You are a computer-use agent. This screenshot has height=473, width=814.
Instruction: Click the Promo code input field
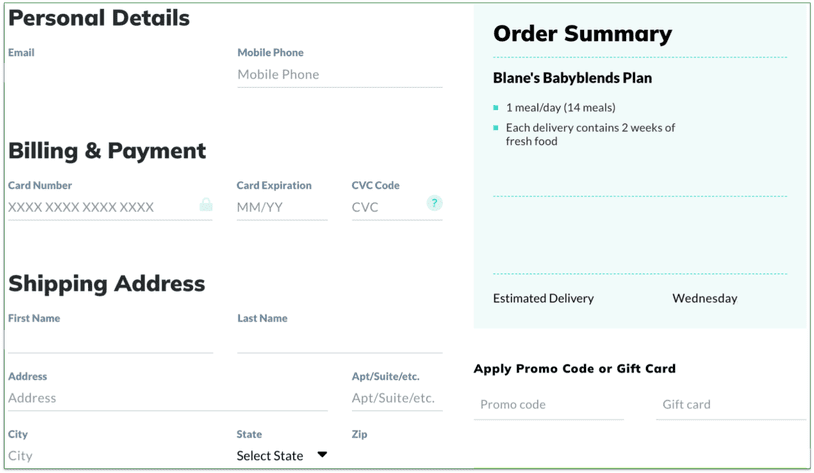[x=548, y=405]
